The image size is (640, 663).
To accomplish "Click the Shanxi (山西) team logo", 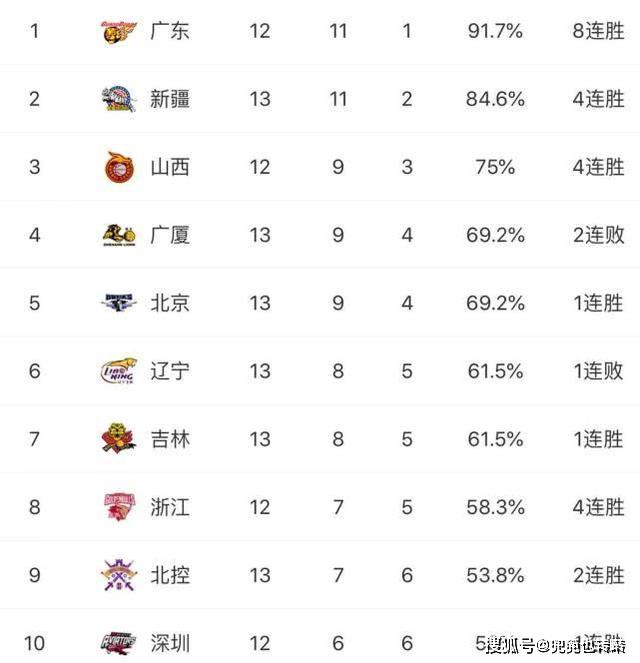I will tap(119, 167).
